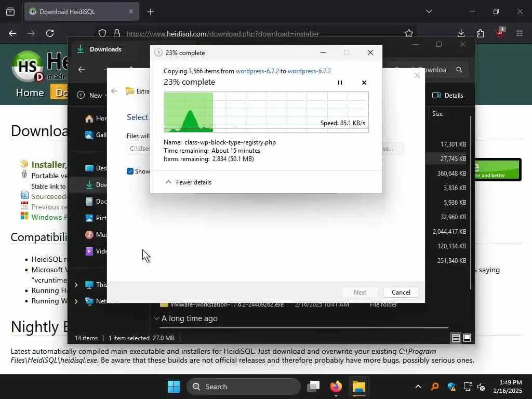
Task: Open the New menu in File Explorer
Action: (x=91, y=96)
